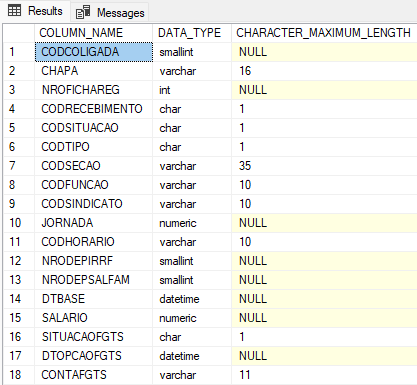Viewport: 417px width, 385px height.
Task: Click smallint type cell in NRODEPIRRF row
Action: 192,261
